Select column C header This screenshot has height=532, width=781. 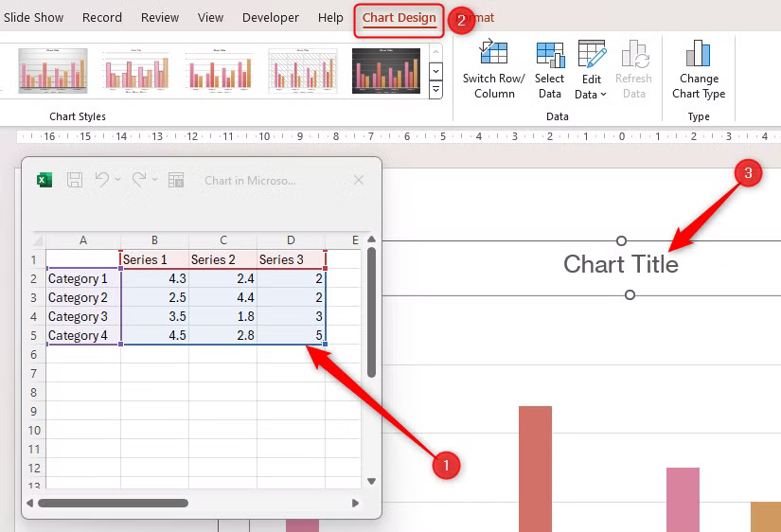tap(222, 240)
